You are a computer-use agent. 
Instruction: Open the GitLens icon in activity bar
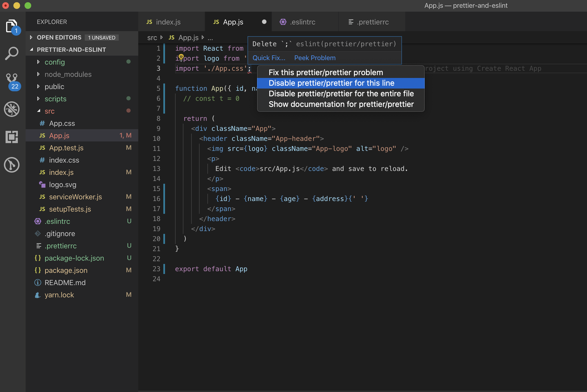pyautogui.click(x=12, y=165)
